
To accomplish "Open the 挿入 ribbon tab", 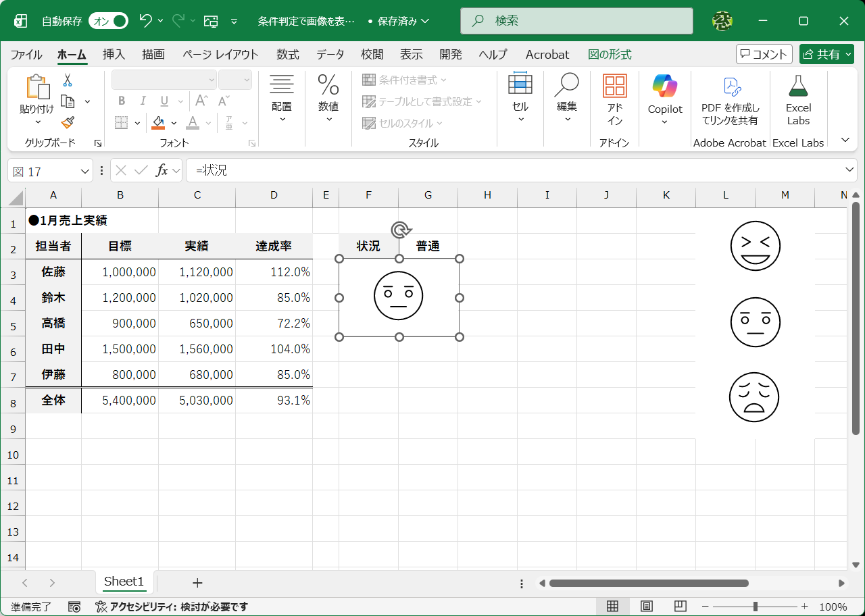I will coord(114,54).
